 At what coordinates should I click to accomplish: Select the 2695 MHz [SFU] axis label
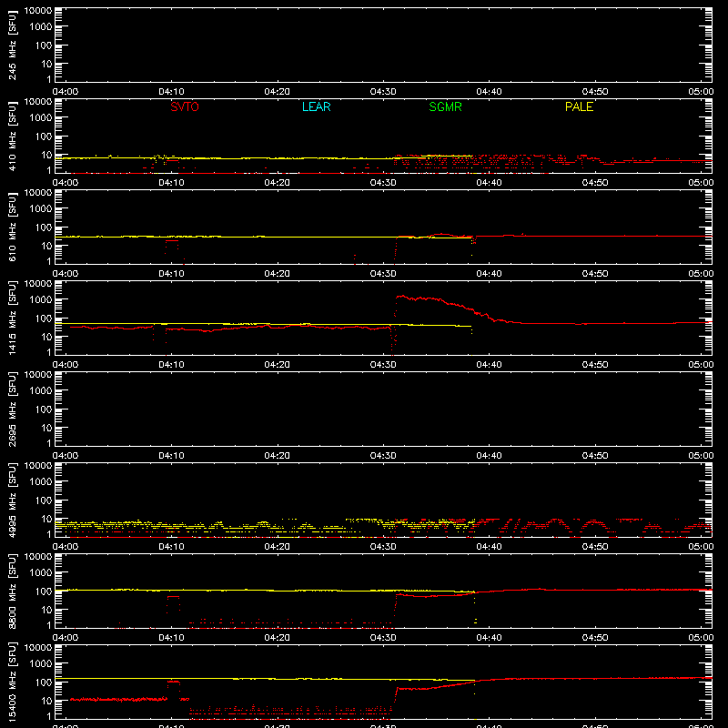click(12, 409)
